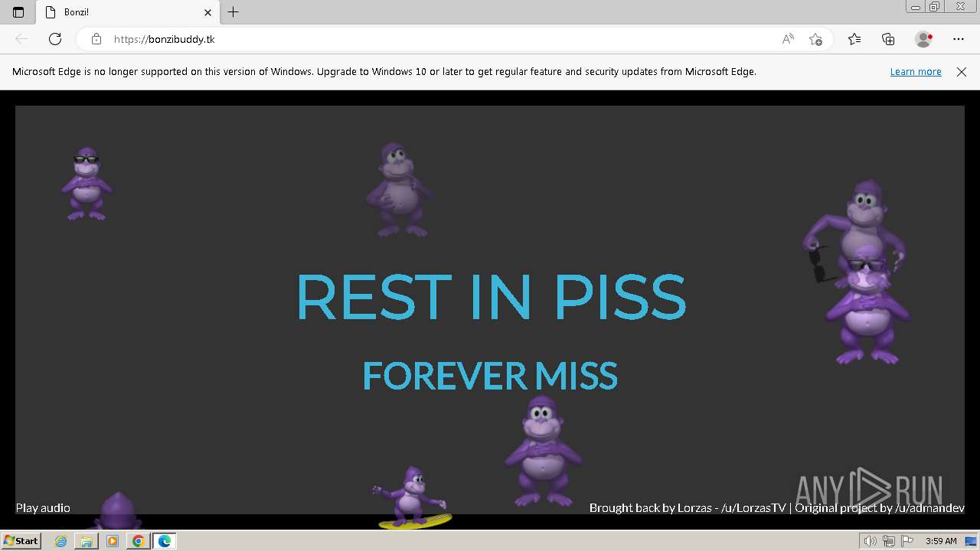Open the Collections icon
980x551 pixels.
(888, 39)
